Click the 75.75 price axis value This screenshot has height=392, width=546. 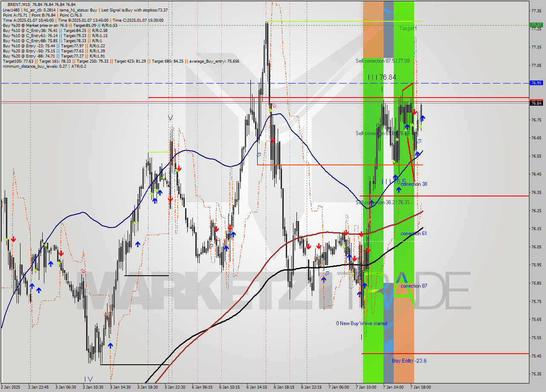point(536,301)
